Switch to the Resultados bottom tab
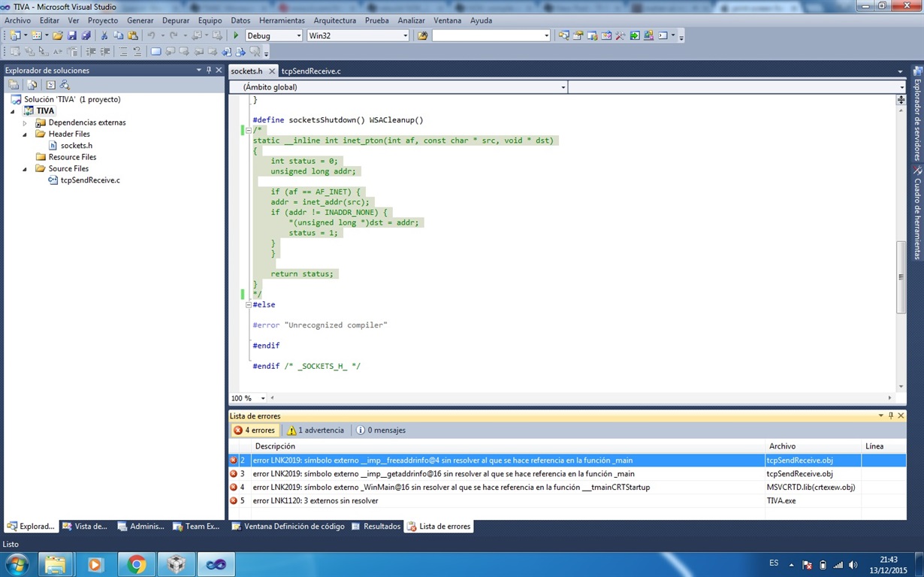The width and height of the screenshot is (924, 577). 376,527
